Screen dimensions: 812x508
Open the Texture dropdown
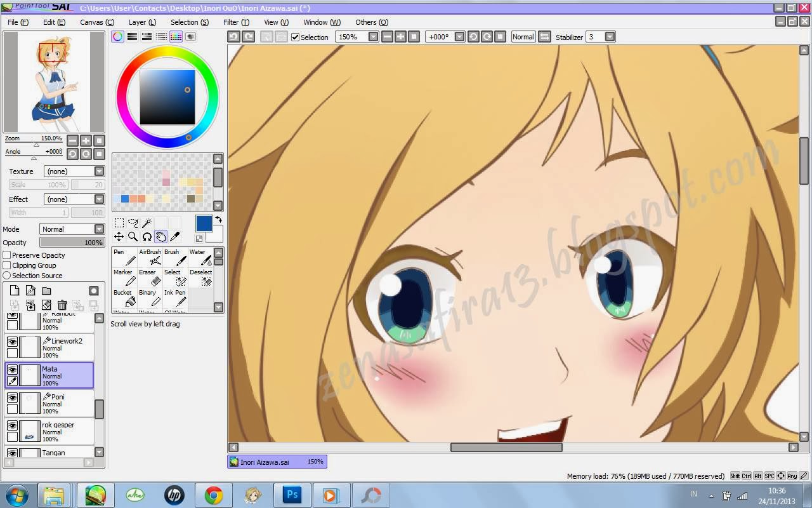(x=99, y=171)
